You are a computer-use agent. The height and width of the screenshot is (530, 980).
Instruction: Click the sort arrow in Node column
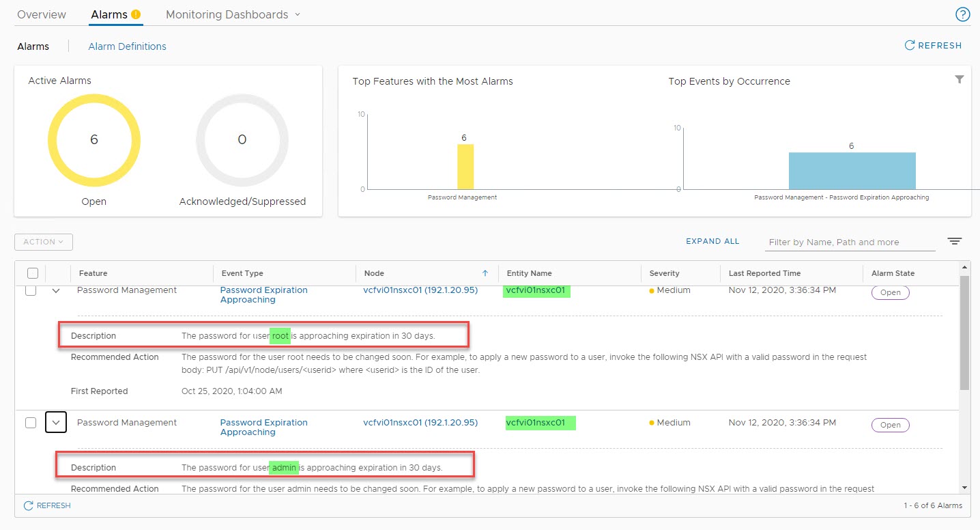[x=485, y=273]
